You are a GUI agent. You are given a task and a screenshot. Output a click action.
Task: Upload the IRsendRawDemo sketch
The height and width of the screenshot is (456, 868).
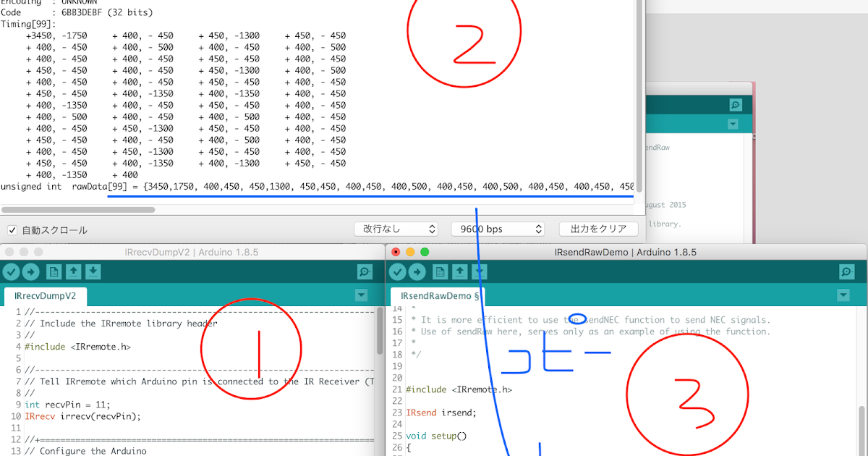pyautogui.click(x=417, y=271)
